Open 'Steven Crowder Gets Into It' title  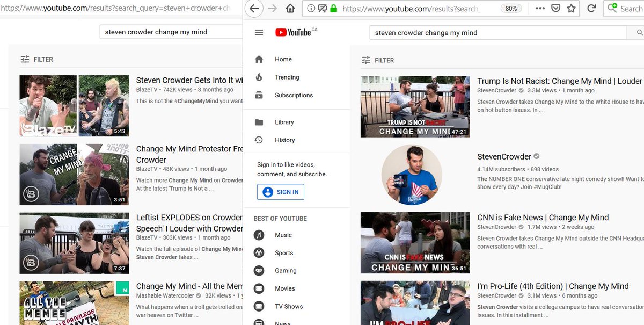click(x=189, y=81)
